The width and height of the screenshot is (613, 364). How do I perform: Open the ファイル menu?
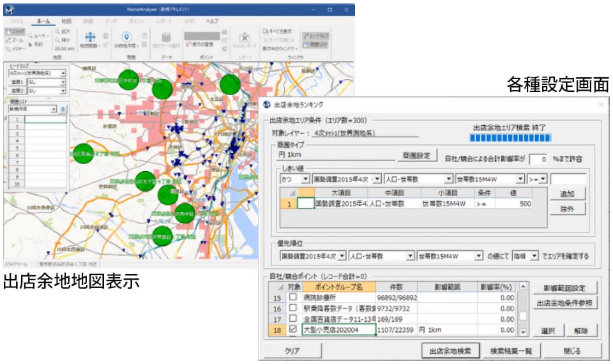click(x=17, y=21)
